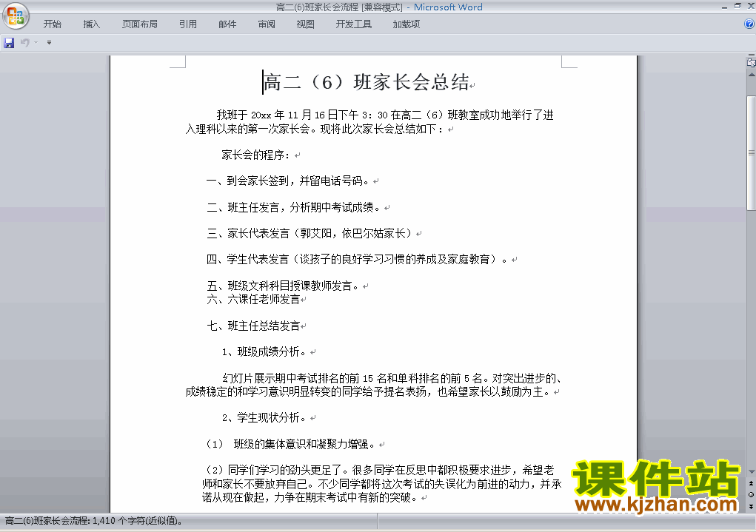Click the status bar character count 1,410 个字符
756x532 pixels.
coord(138,521)
